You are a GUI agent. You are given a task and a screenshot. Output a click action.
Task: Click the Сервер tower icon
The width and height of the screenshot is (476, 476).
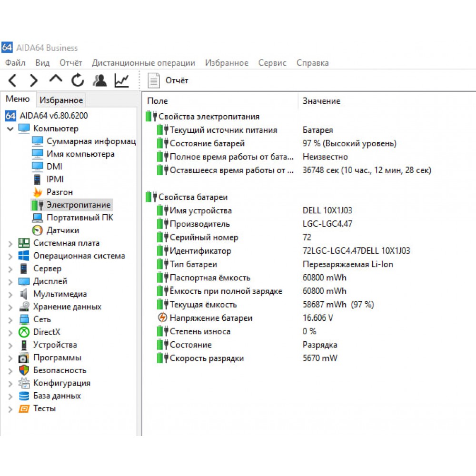(x=23, y=268)
